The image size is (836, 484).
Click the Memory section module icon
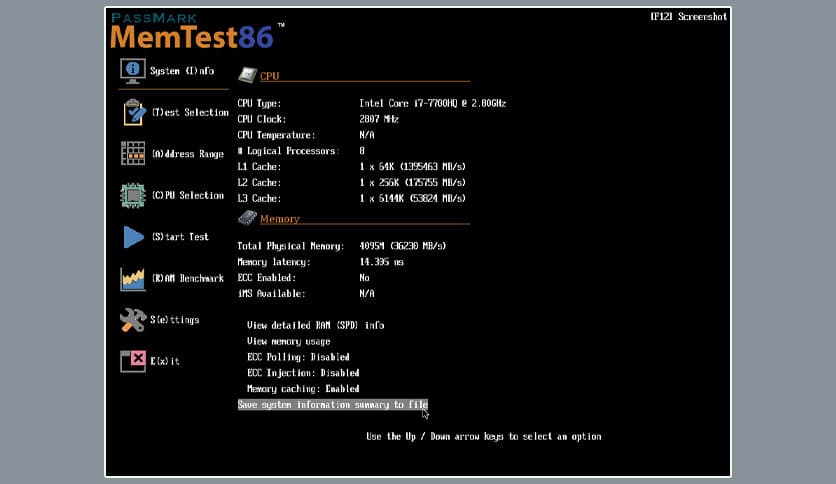pyautogui.click(x=247, y=217)
